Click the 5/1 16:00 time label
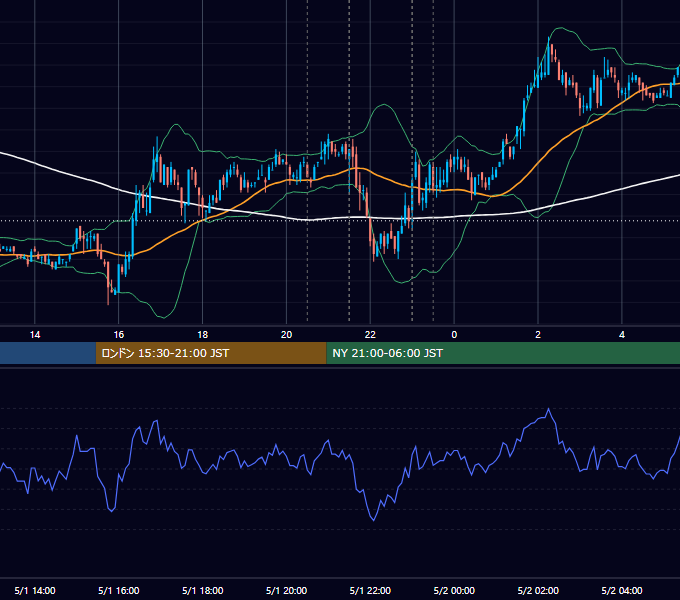This screenshot has height=600, width=680. tap(118, 590)
